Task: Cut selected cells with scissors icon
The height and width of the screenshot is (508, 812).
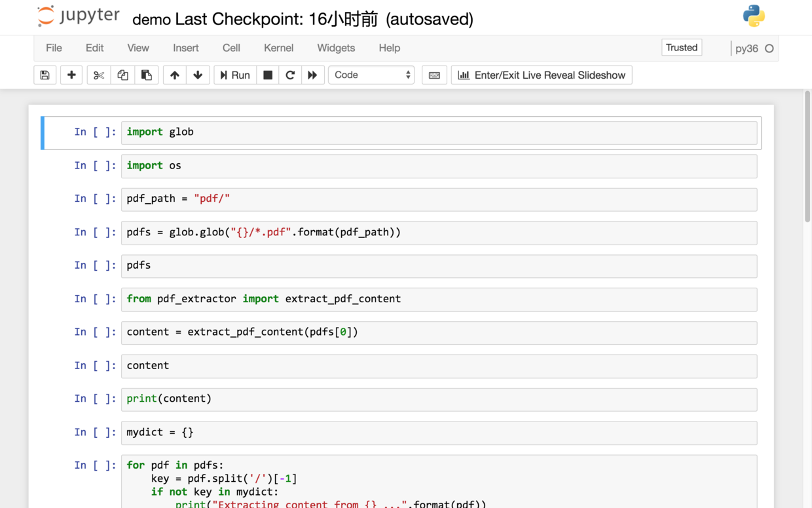Action: [99, 75]
